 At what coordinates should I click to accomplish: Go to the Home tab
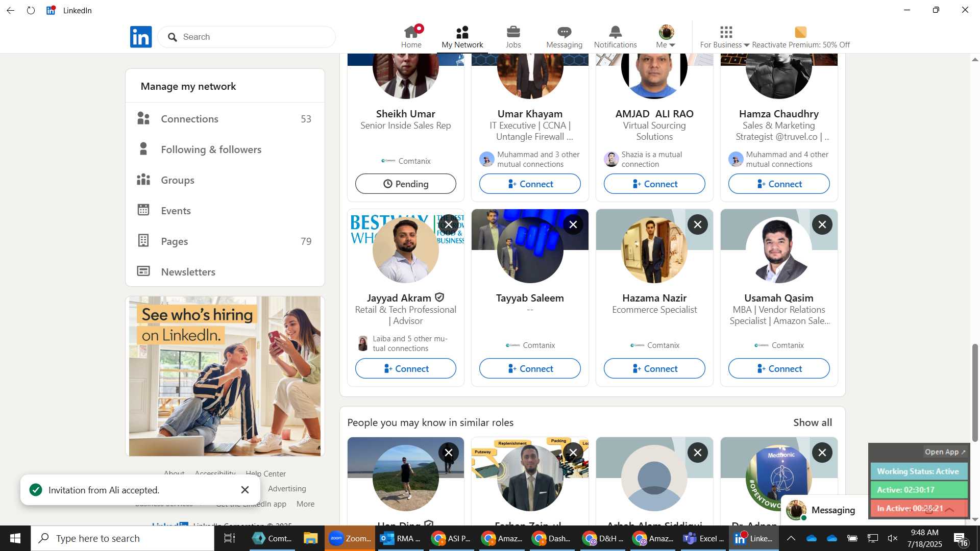(411, 37)
